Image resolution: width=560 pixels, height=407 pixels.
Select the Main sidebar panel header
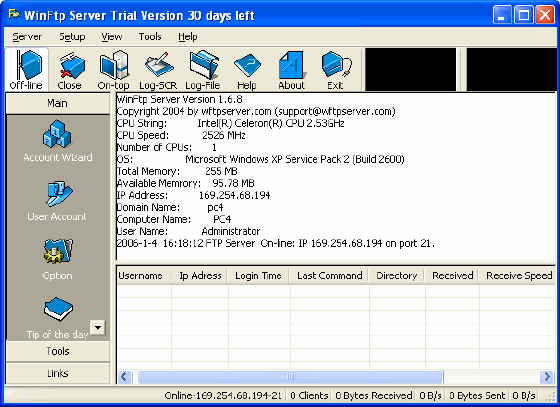(x=58, y=104)
